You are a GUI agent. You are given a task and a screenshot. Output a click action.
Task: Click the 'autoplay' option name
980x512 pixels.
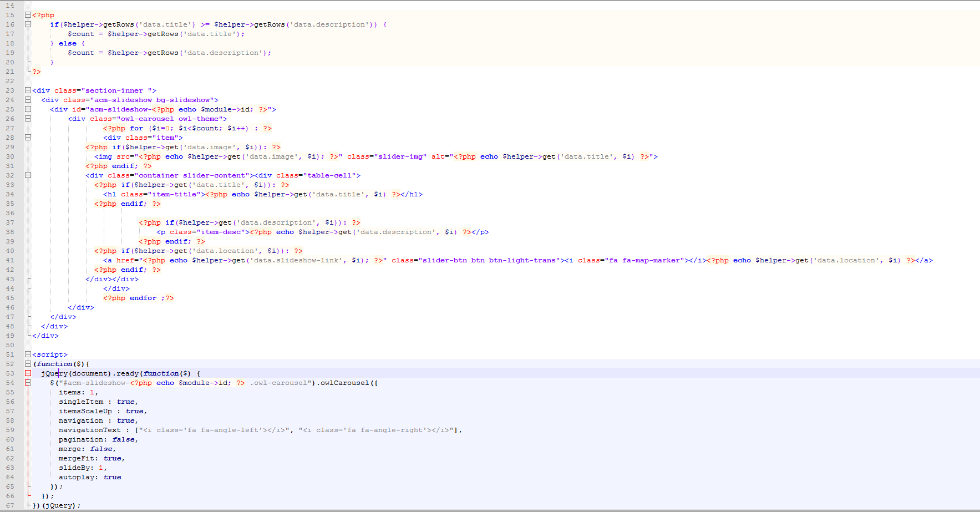click(x=77, y=477)
